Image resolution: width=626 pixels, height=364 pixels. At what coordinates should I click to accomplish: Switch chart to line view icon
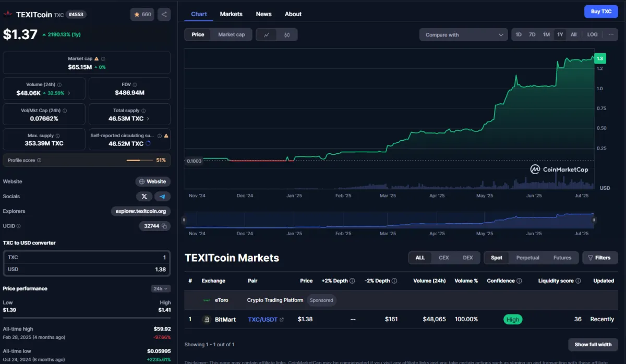point(267,35)
